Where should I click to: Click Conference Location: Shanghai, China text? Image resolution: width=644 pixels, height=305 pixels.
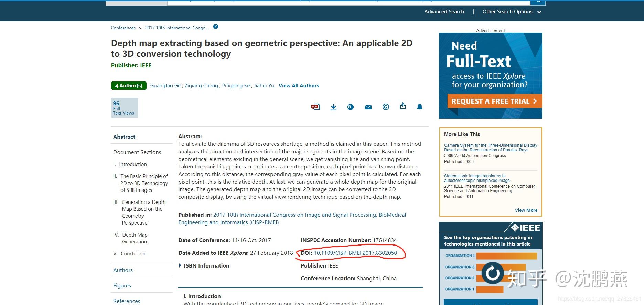pos(348,279)
